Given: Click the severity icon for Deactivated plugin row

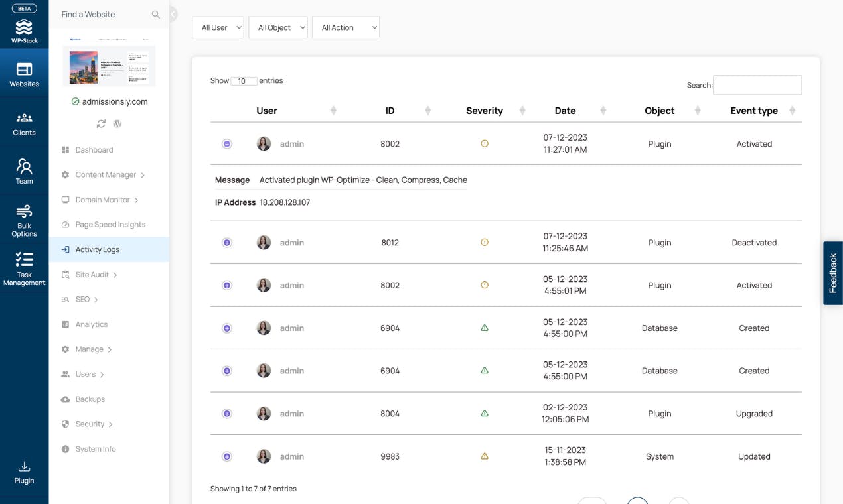Looking at the screenshot, I should tap(485, 243).
